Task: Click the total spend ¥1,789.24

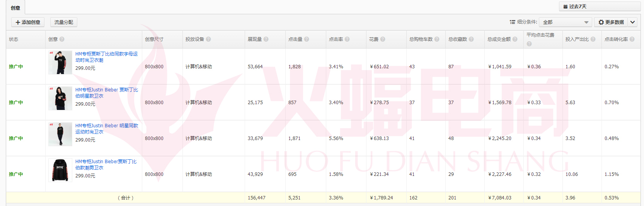Action: coord(381,198)
